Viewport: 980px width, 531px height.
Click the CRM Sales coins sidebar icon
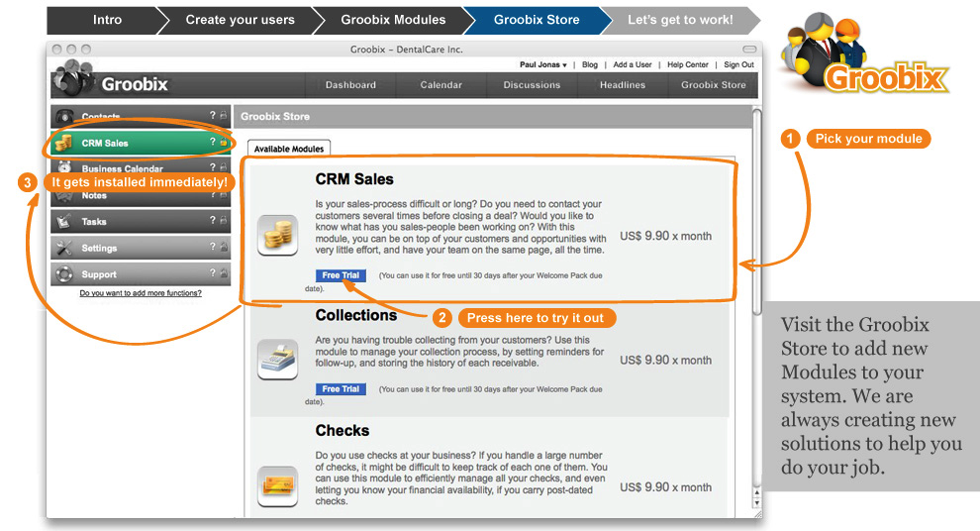point(63,144)
